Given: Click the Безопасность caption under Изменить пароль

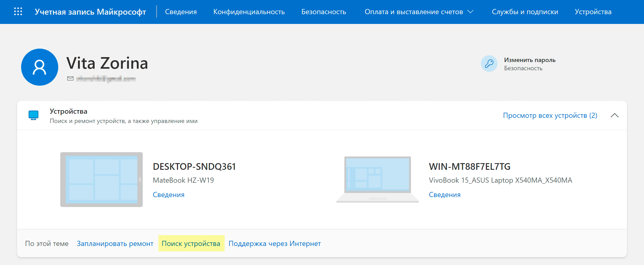Looking at the screenshot, I should 523,68.
